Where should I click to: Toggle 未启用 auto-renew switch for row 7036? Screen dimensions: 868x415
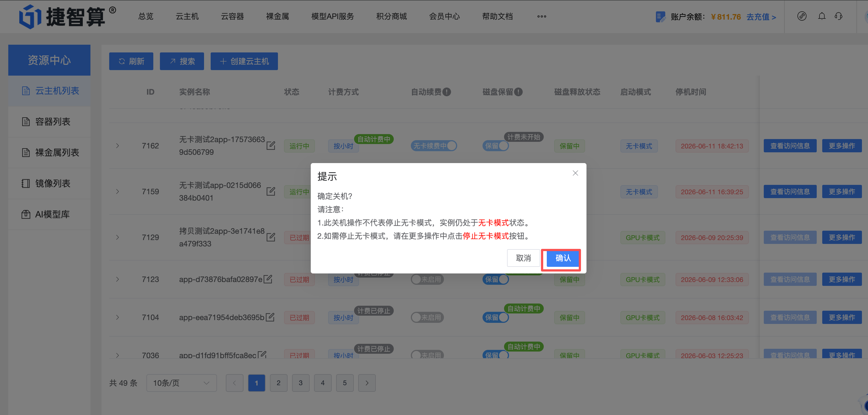tap(427, 355)
